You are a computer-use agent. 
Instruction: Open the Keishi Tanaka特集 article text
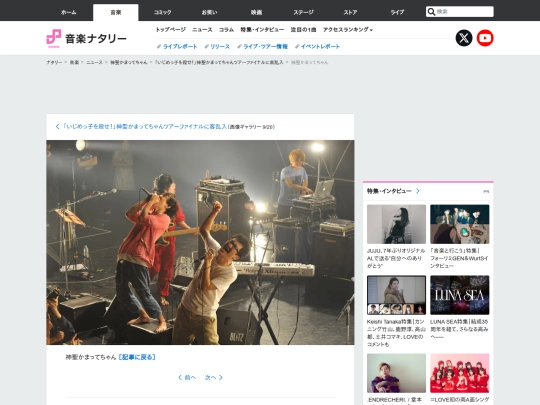[x=396, y=333]
